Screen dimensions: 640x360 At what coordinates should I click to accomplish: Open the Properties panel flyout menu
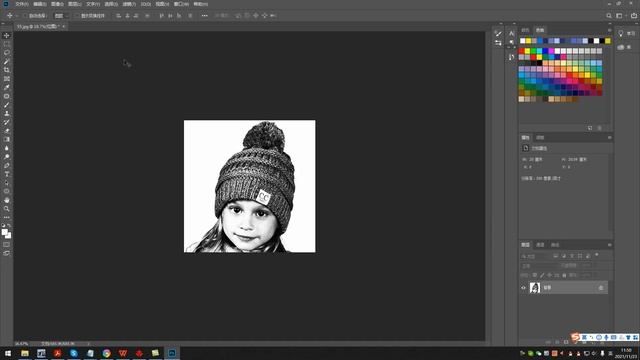coord(609,138)
